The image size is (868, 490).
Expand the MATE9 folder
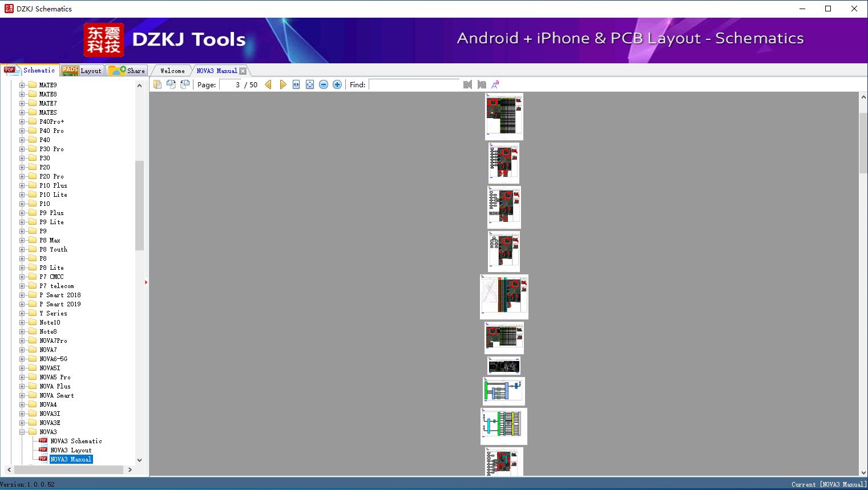click(x=22, y=85)
